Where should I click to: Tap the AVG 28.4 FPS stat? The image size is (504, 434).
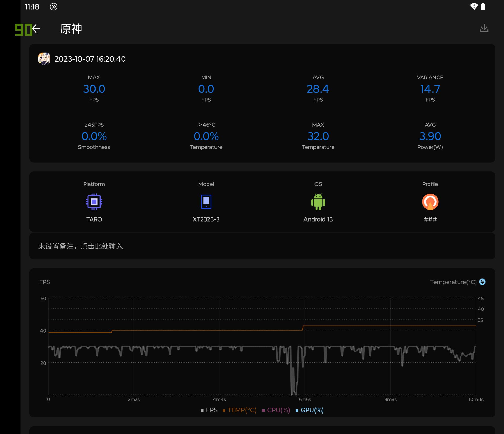click(318, 89)
